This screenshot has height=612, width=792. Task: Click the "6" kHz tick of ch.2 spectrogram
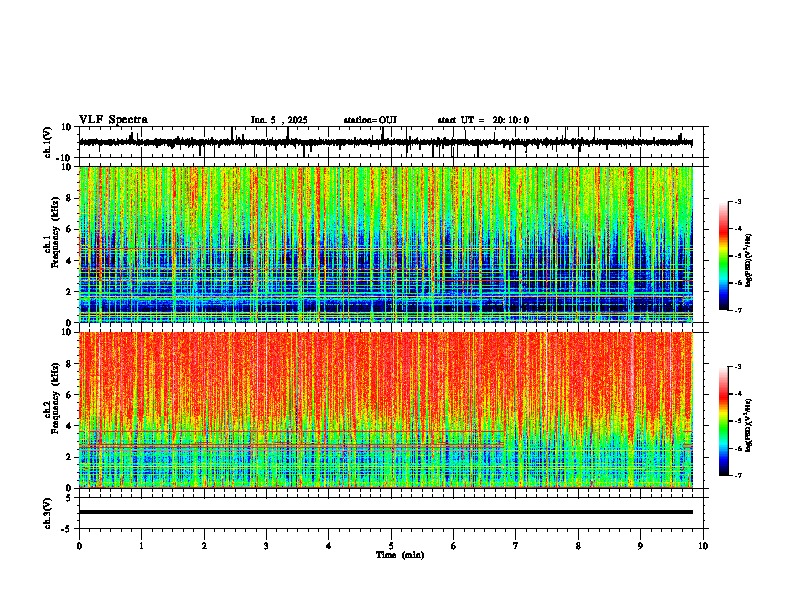click(69, 394)
